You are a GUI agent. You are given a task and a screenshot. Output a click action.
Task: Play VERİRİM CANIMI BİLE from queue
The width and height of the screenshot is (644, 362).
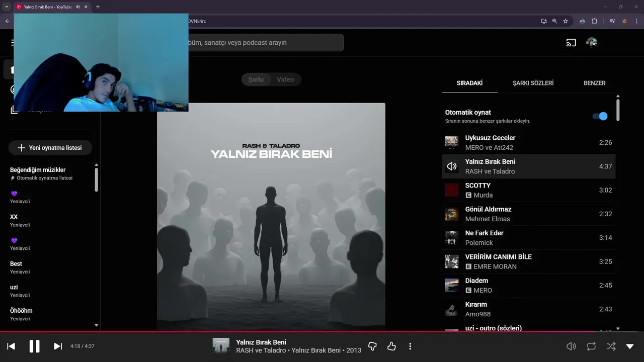[528, 261]
